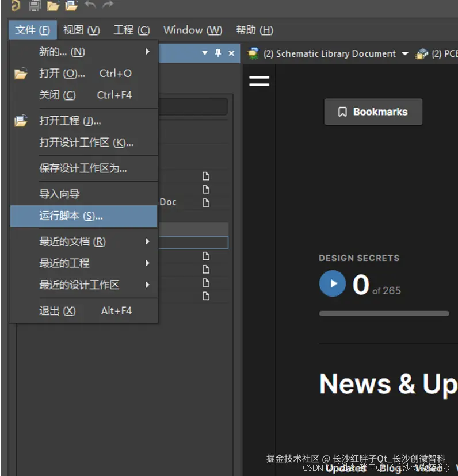Choose 打开 (O)... from the file menu
Image resolution: width=458 pixels, height=476 pixels.
pos(83,73)
